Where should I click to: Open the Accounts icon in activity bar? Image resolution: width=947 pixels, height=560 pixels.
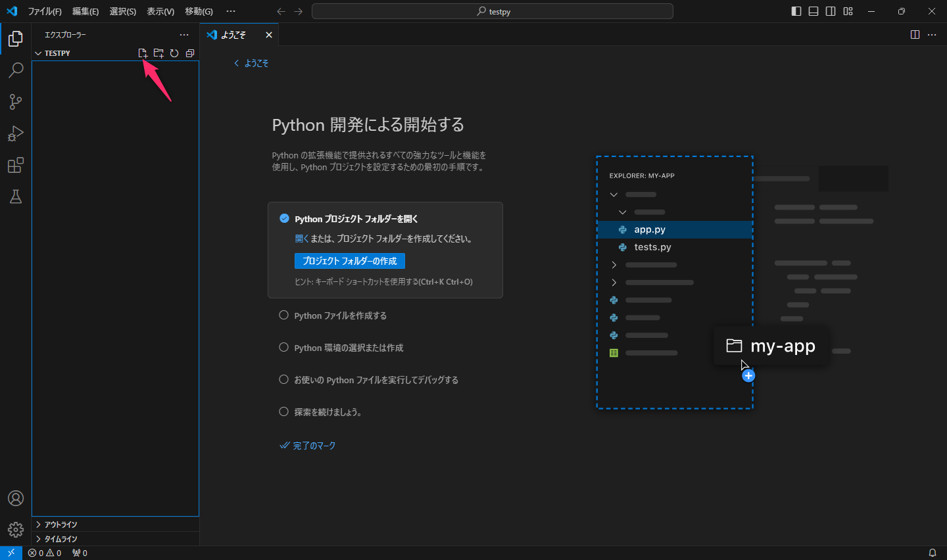pyautogui.click(x=16, y=498)
